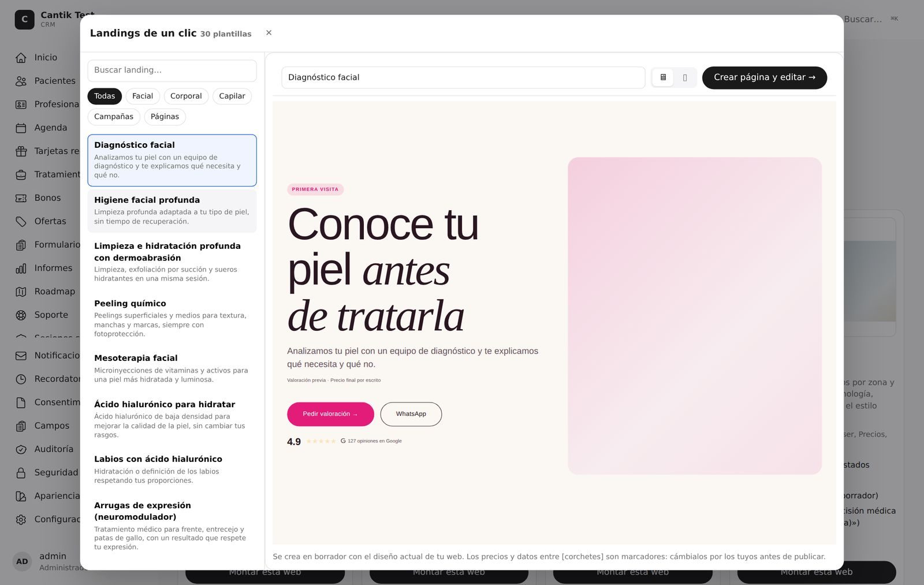Switch preview to desktop view
Screen dimensions: 924x585
click(x=663, y=77)
